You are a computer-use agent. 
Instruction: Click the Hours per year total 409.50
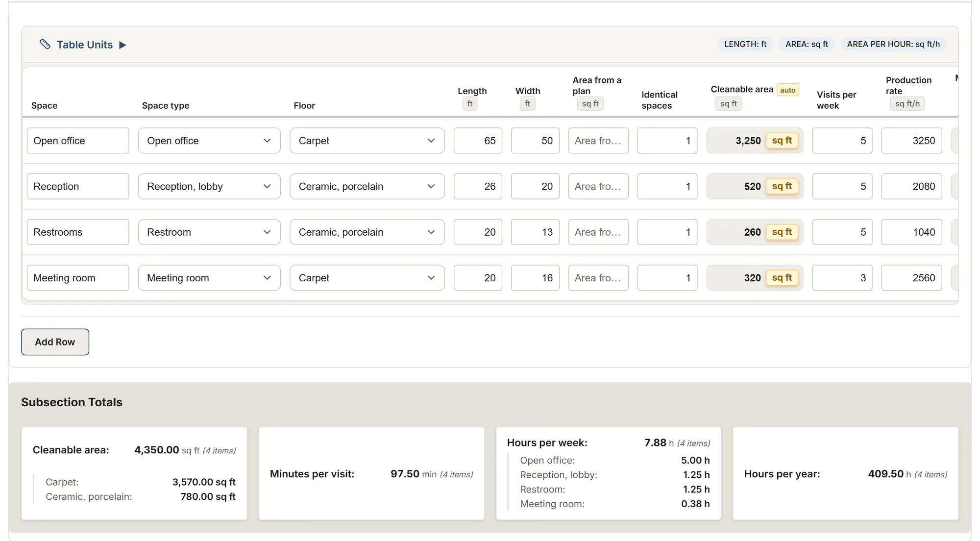click(886, 474)
